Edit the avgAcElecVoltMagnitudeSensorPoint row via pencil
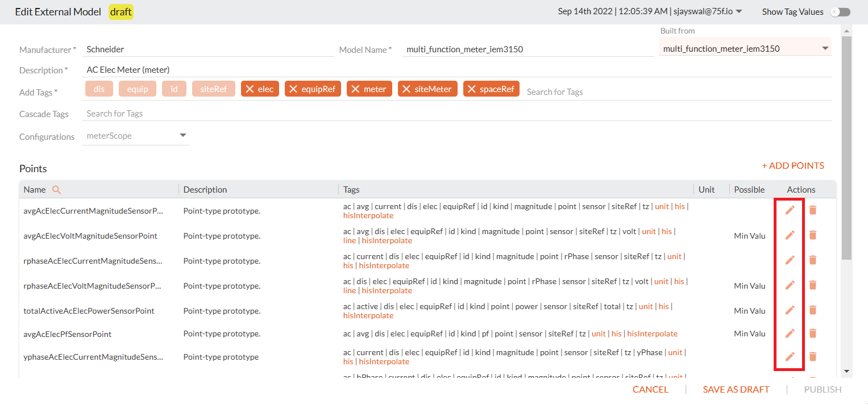Viewport: 868px width, 404px height. point(790,235)
